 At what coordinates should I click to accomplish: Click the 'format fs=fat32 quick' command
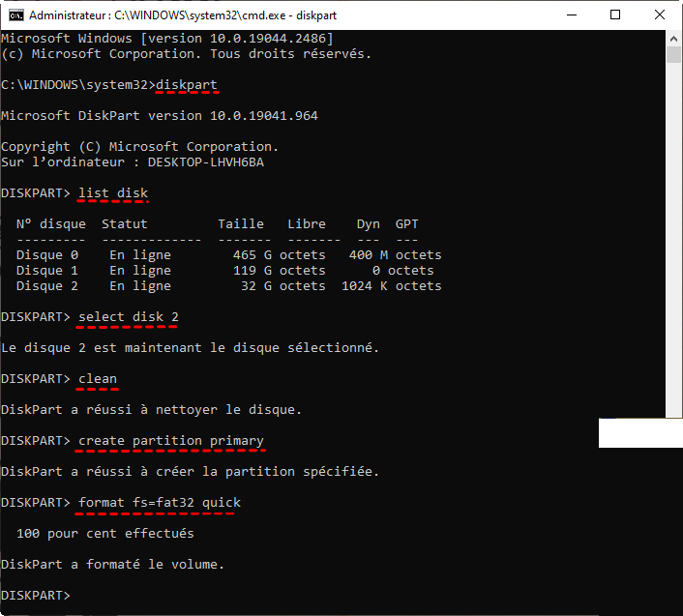coord(160,503)
